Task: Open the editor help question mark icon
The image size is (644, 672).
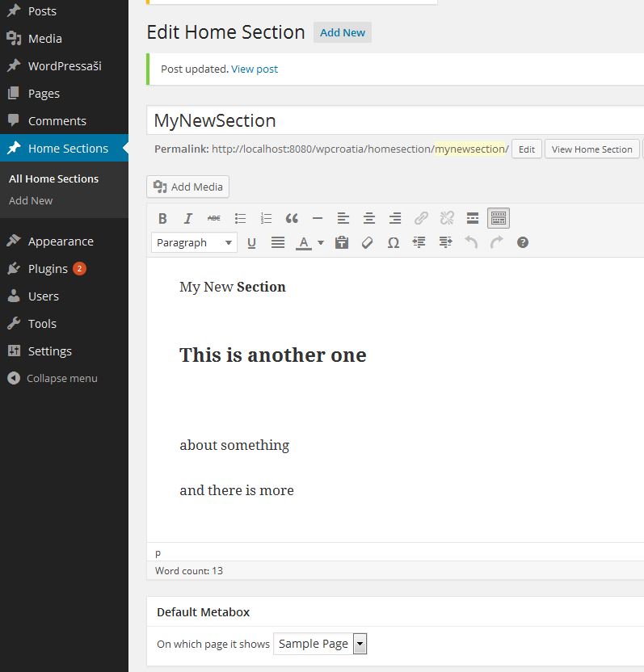Action: coord(522,243)
